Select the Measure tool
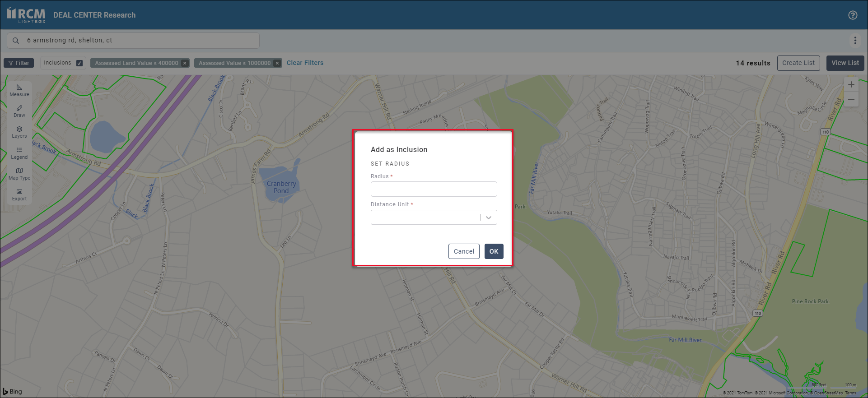Image resolution: width=868 pixels, height=398 pixels. click(19, 90)
